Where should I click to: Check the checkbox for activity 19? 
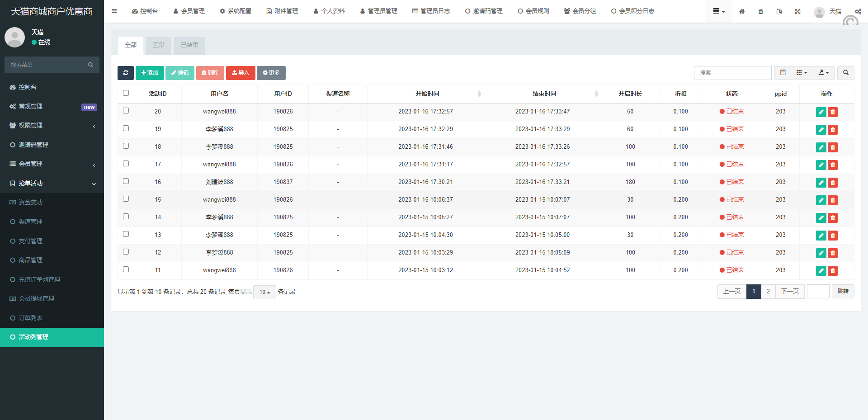click(x=126, y=128)
